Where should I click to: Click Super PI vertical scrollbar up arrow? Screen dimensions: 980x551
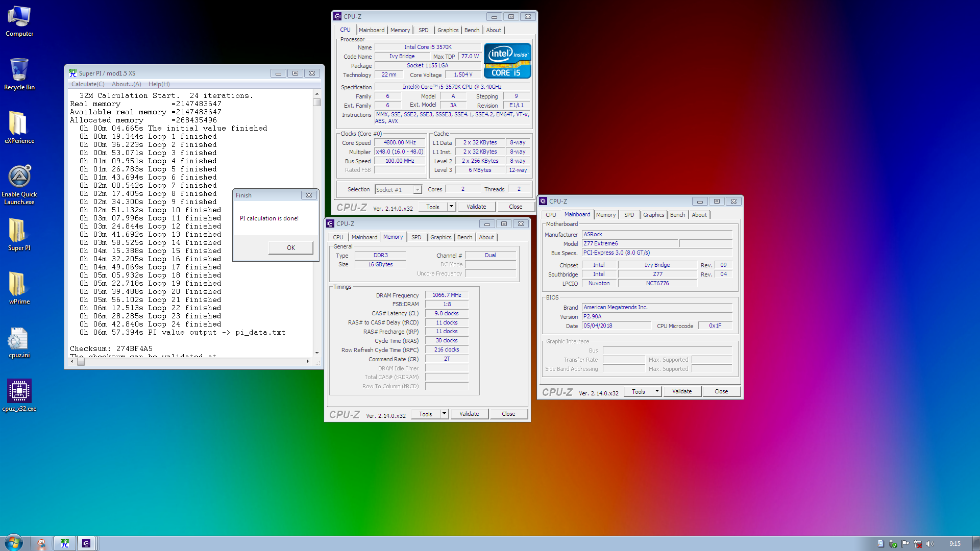(317, 94)
